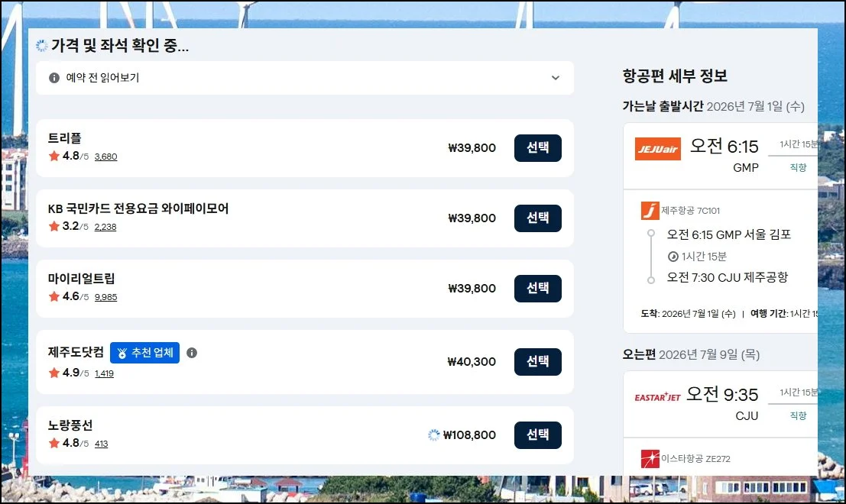Open the 3,680 reviews link for 트리플

[x=105, y=157]
